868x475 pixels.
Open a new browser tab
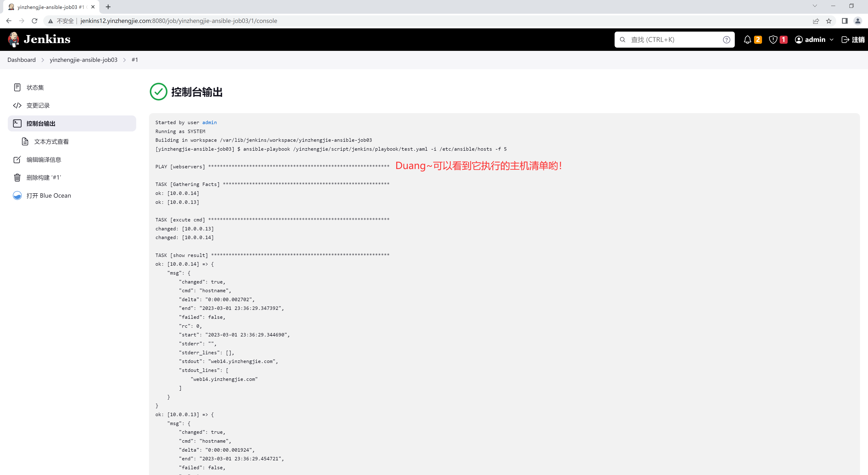coord(108,7)
